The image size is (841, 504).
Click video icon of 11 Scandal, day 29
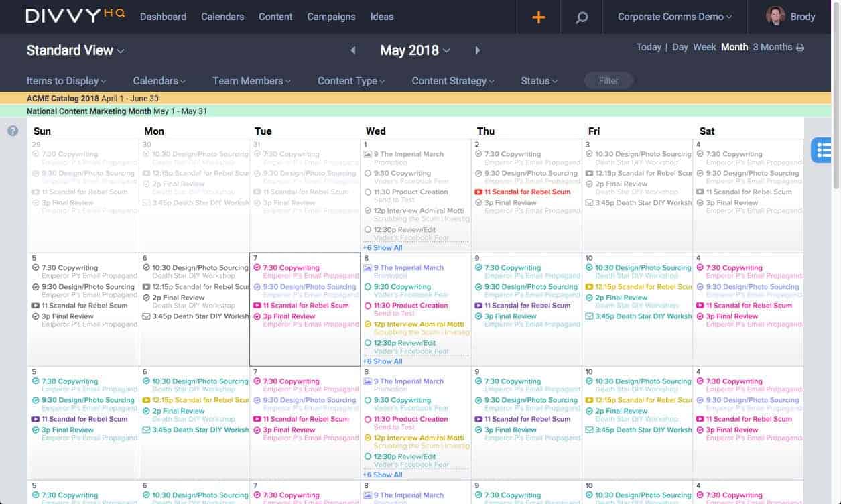coord(36,192)
